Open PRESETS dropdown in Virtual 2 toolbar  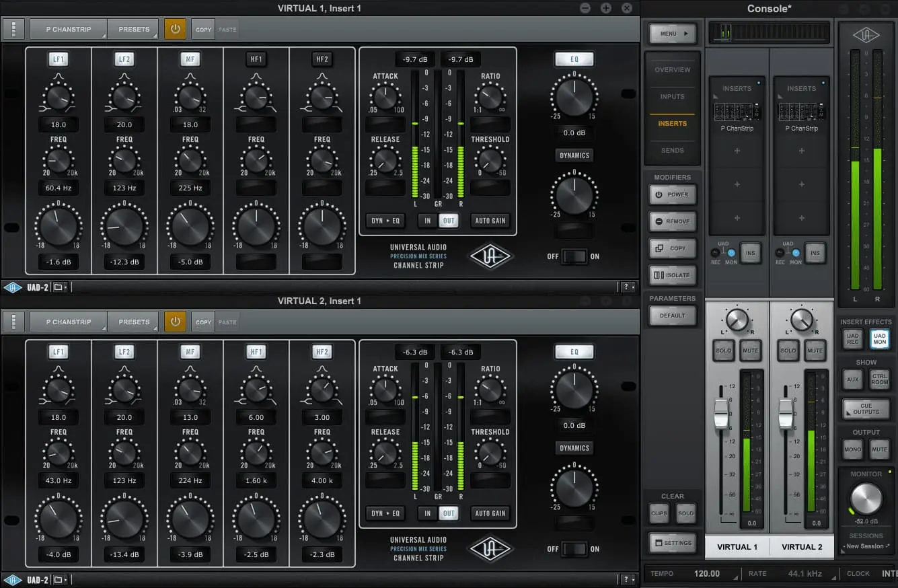(x=133, y=322)
